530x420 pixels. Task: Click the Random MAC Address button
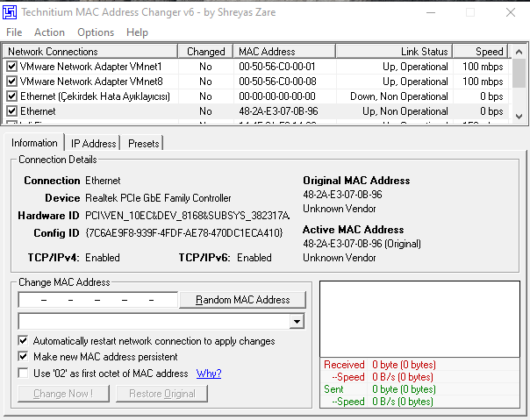[242, 300]
